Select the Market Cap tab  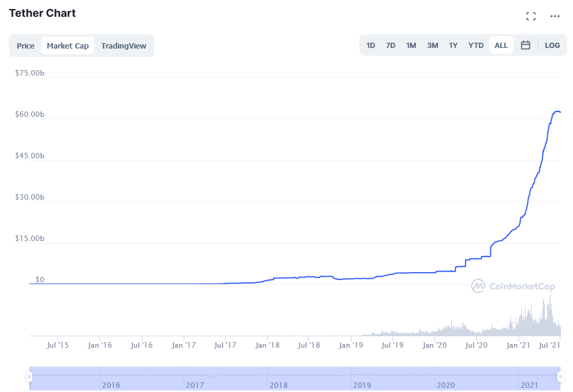coord(68,46)
